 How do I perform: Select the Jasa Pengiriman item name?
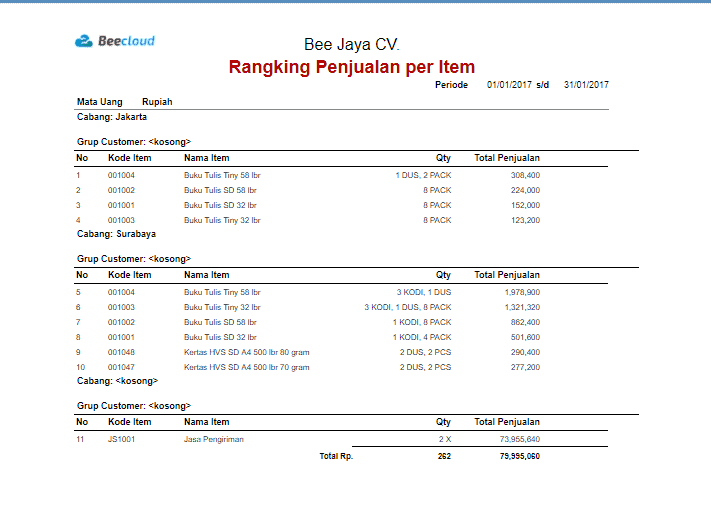pos(213,439)
